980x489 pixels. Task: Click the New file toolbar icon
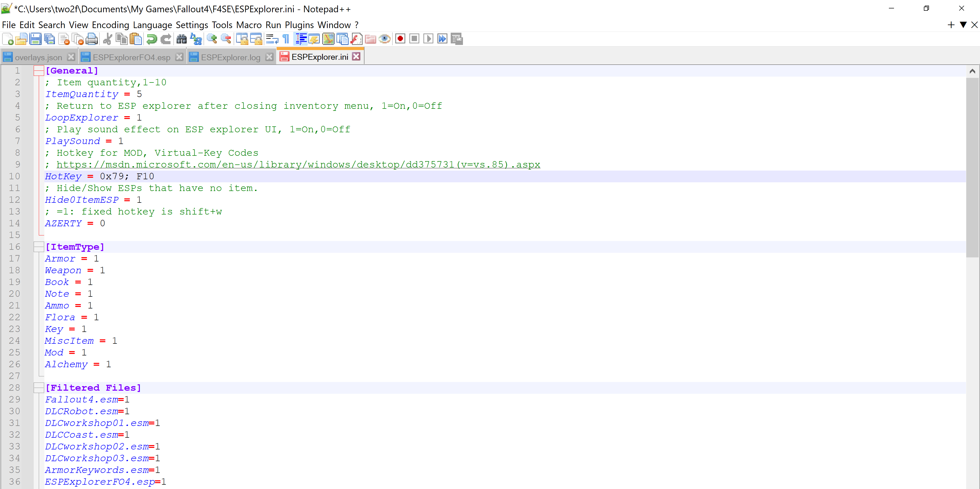click(8, 39)
